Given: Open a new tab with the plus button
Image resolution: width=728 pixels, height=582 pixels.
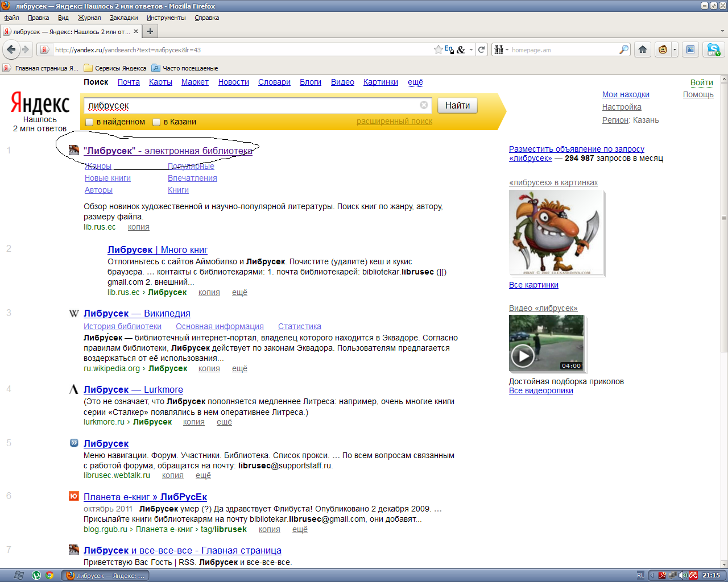Looking at the screenshot, I should 150,31.
